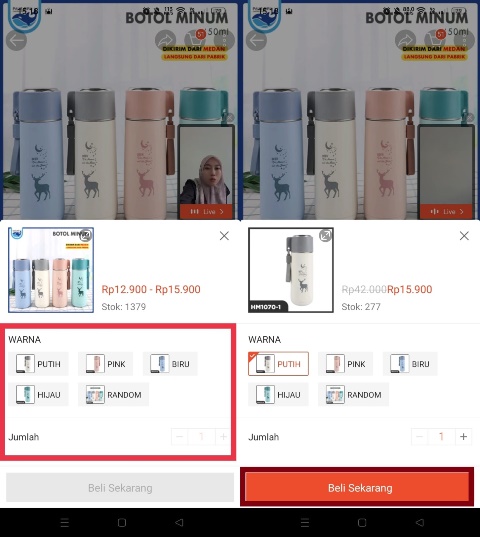This screenshot has height=537, width=480.
Task: Choose HIJAU color on left panel
Action: point(38,395)
